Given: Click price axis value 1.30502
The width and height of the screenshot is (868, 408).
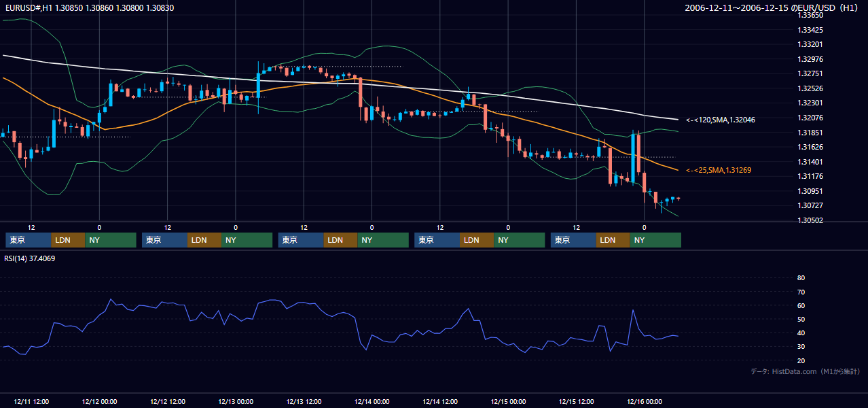Looking at the screenshot, I should tap(810, 220).
